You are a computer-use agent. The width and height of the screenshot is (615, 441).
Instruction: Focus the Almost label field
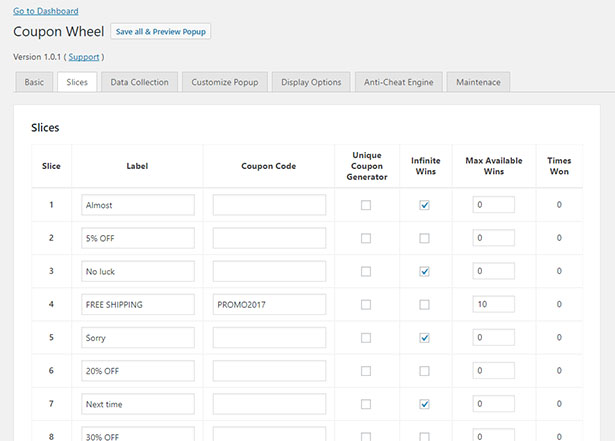(138, 205)
